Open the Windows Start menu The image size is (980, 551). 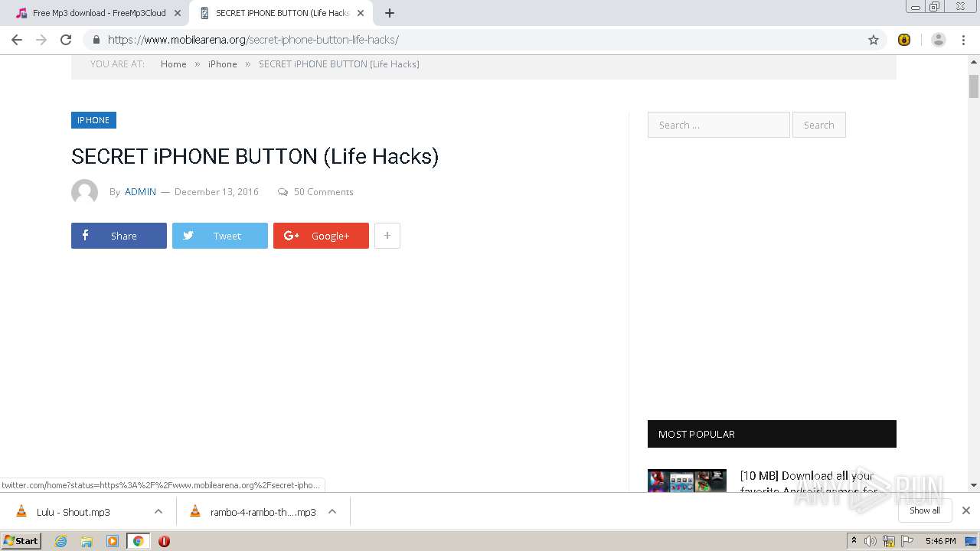click(21, 541)
